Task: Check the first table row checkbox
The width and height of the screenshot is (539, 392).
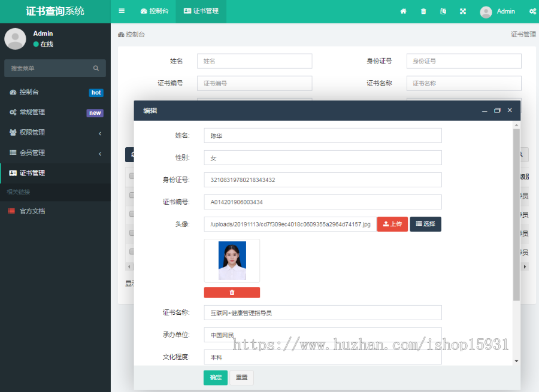Action: (131, 195)
